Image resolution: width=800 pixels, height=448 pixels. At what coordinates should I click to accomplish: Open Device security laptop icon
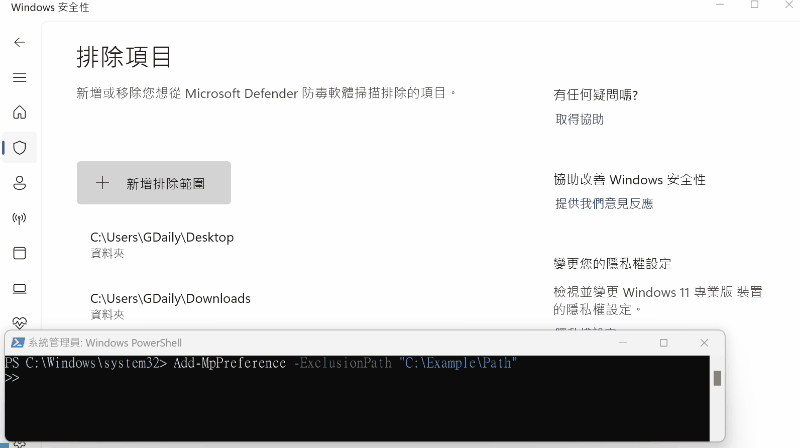click(x=19, y=289)
